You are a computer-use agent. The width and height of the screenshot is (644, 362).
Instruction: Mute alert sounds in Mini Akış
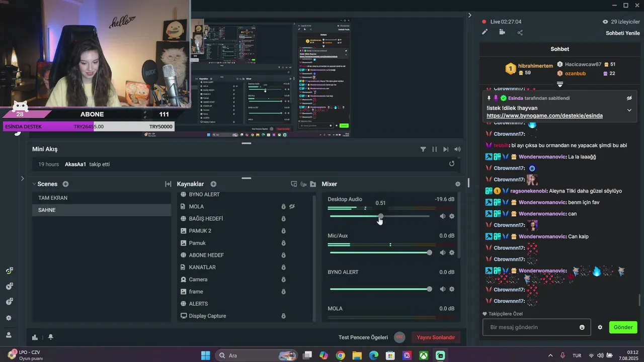(457, 149)
